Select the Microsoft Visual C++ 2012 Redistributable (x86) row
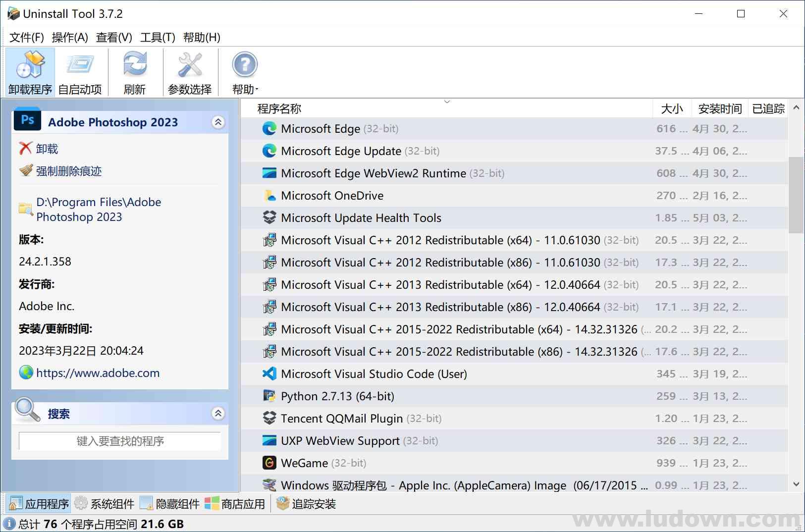Image resolution: width=805 pixels, height=532 pixels. tap(514, 263)
